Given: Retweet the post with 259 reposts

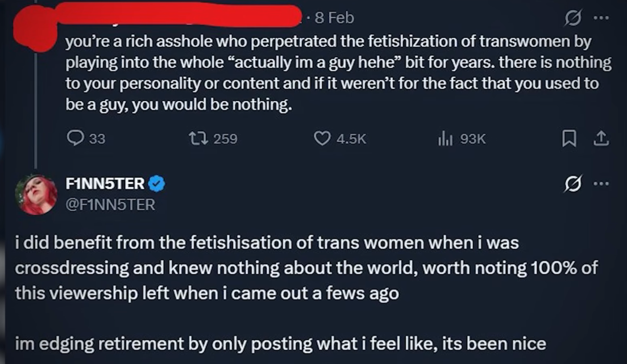Looking at the screenshot, I should click(198, 138).
